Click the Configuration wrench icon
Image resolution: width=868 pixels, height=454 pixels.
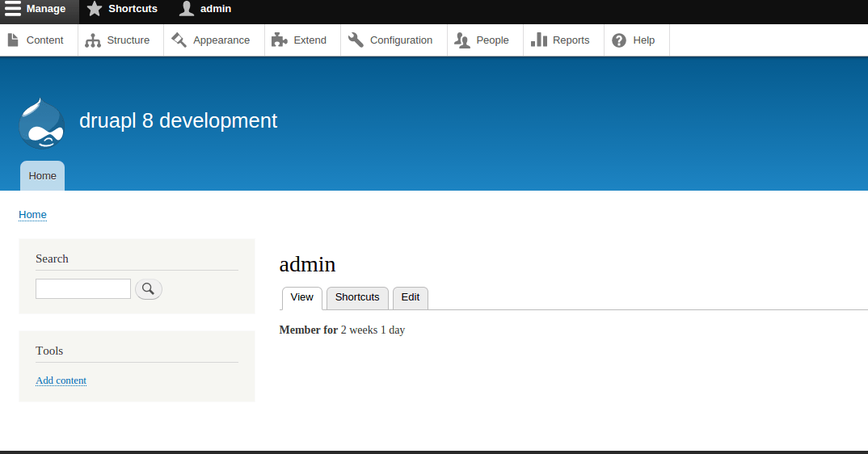356,40
